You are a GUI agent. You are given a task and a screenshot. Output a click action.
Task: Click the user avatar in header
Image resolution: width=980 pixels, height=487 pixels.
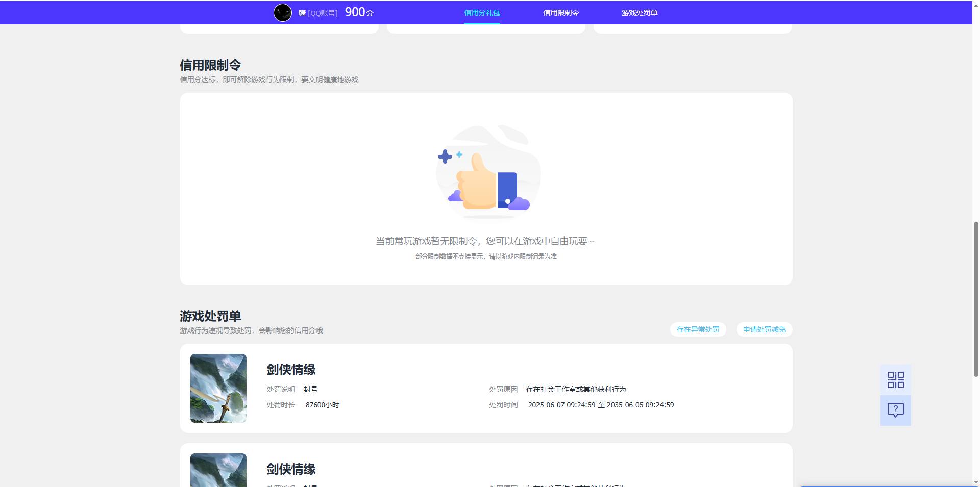click(283, 13)
